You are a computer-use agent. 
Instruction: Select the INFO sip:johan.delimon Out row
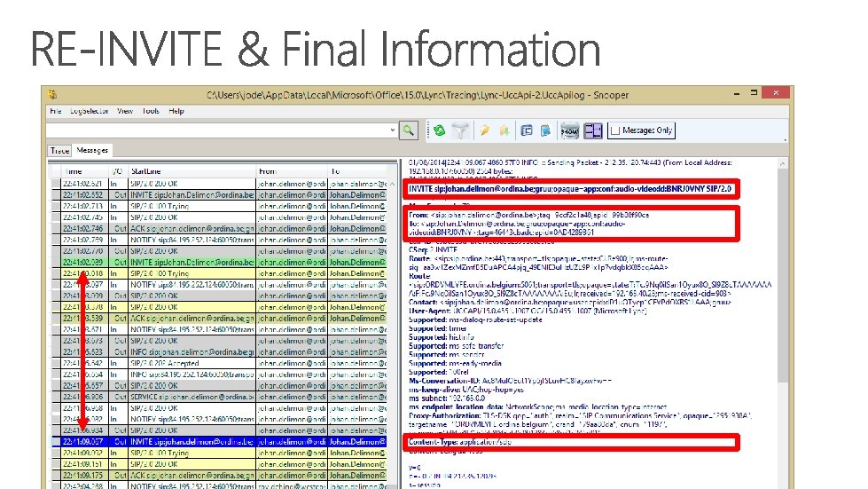point(219,352)
